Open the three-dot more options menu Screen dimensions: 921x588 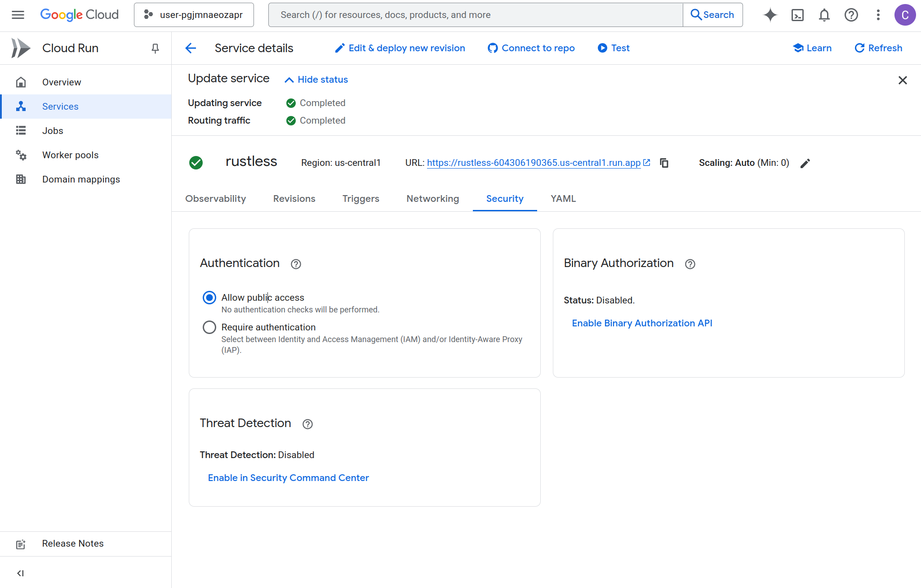878,15
